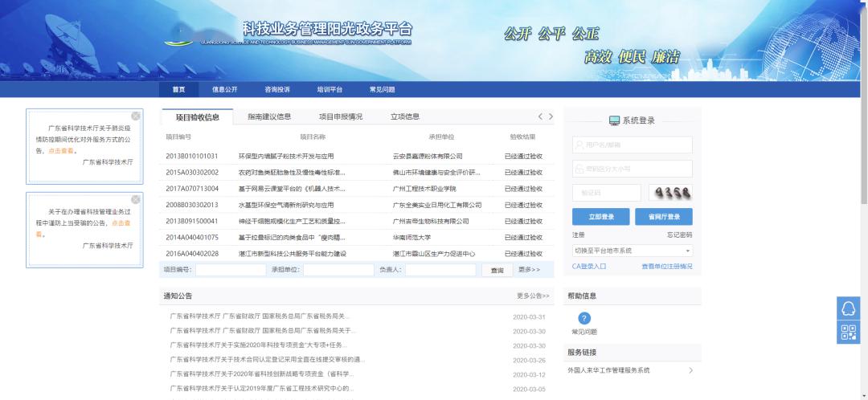Focus the 用户名/邮箱 input field
The image size is (868, 400).
click(632, 145)
